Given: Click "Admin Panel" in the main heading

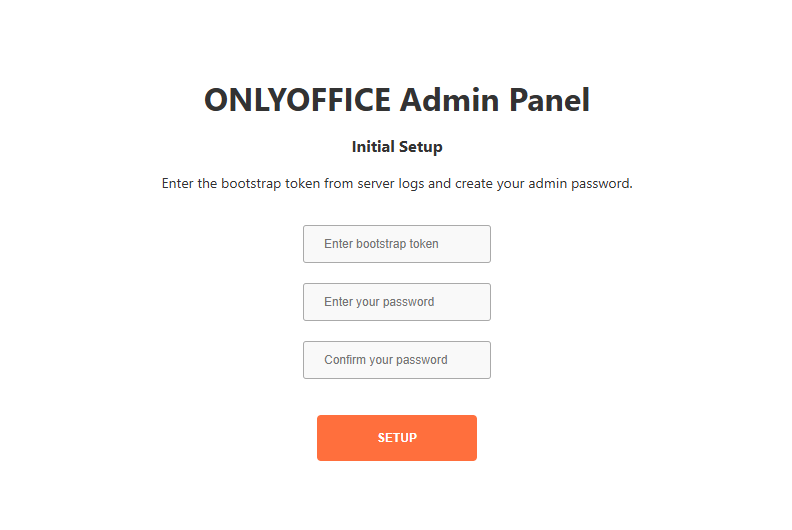Looking at the screenshot, I should pos(494,100).
